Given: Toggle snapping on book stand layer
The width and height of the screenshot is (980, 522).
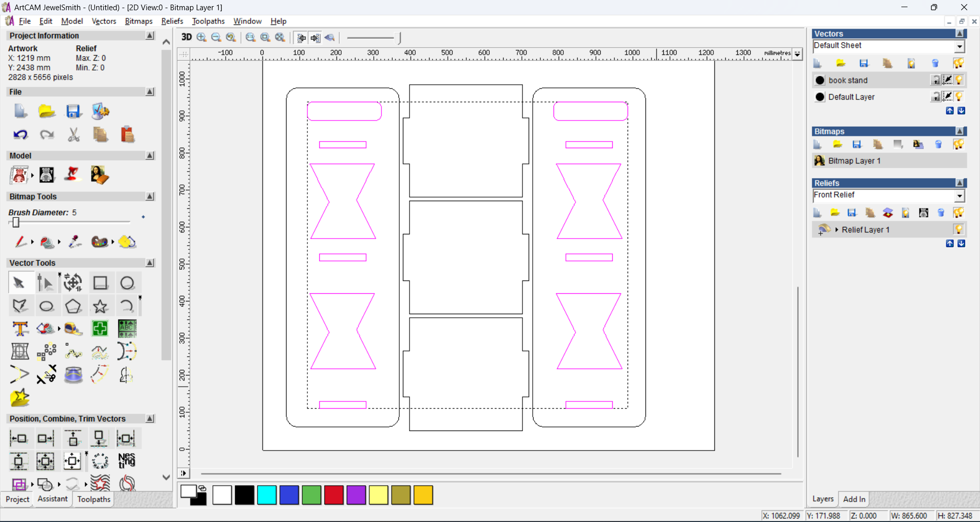Looking at the screenshot, I should 948,80.
